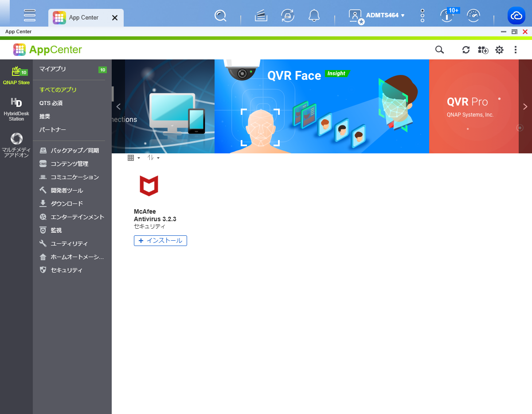Show next banner with right arrow

coord(525,106)
